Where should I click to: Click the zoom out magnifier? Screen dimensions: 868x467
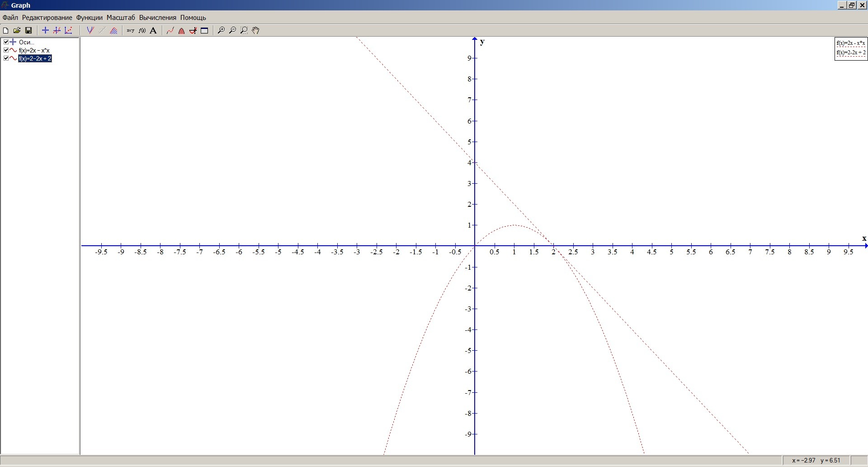232,30
